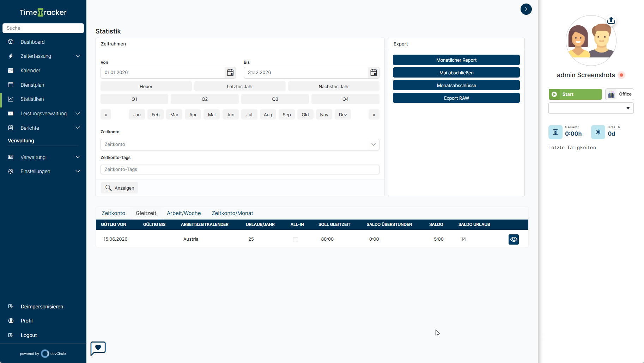644x363 pixels.
Task: Select quarter Q1
Action: [134, 99]
